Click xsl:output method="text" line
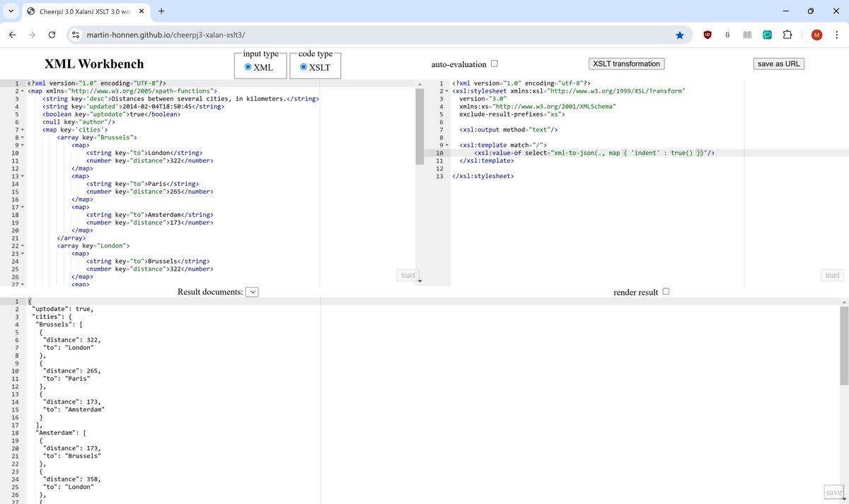This screenshot has height=504, width=849. [509, 129]
